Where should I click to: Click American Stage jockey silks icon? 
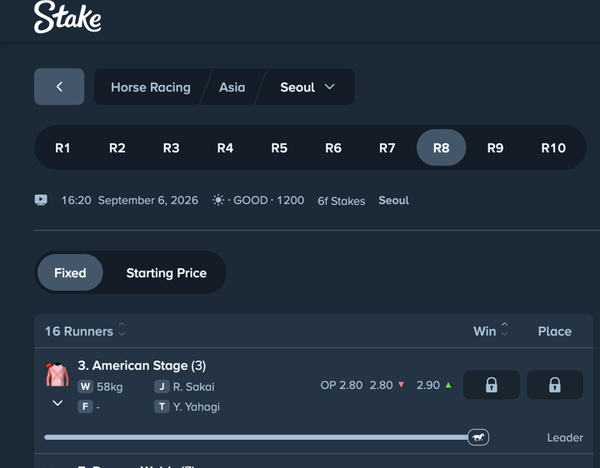coord(57,374)
